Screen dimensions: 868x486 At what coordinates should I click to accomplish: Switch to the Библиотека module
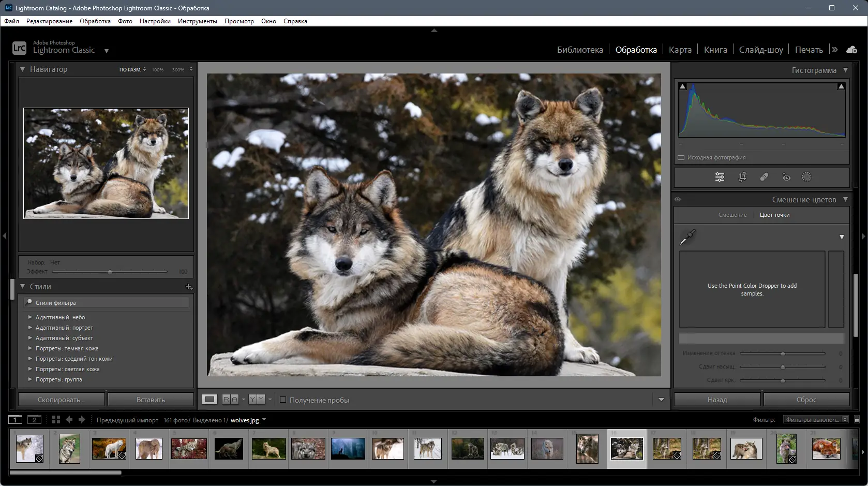(x=580, y=49)
